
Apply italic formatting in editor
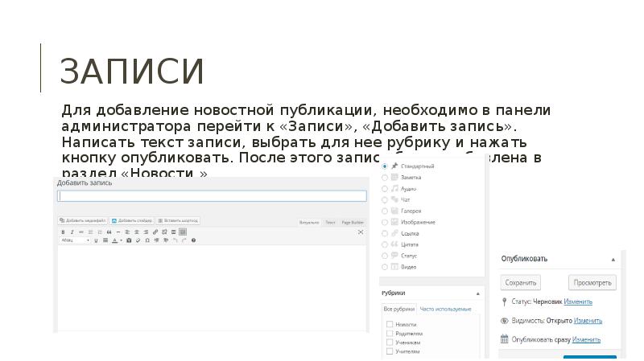72,232
